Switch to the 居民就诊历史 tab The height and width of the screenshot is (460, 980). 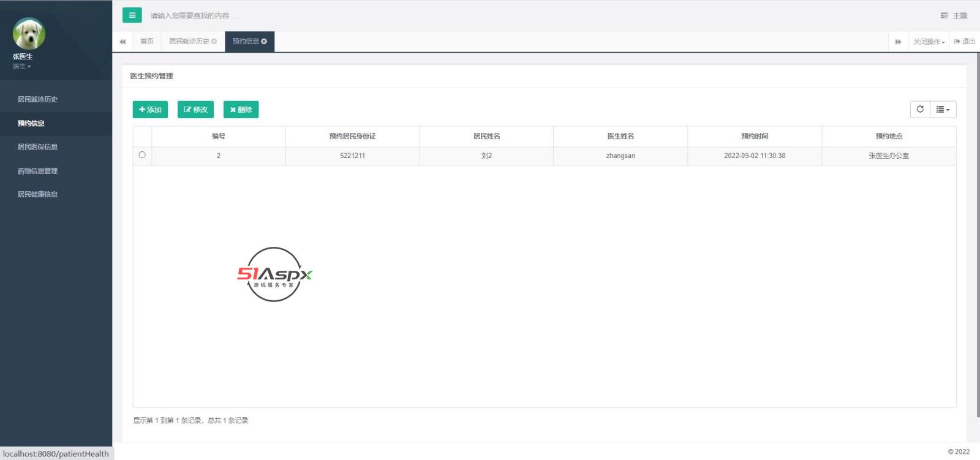[189, 41]
